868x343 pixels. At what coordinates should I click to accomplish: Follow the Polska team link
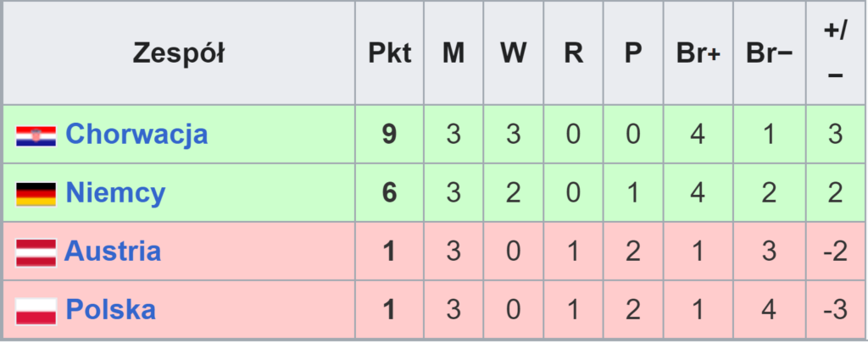coord(110,310)
